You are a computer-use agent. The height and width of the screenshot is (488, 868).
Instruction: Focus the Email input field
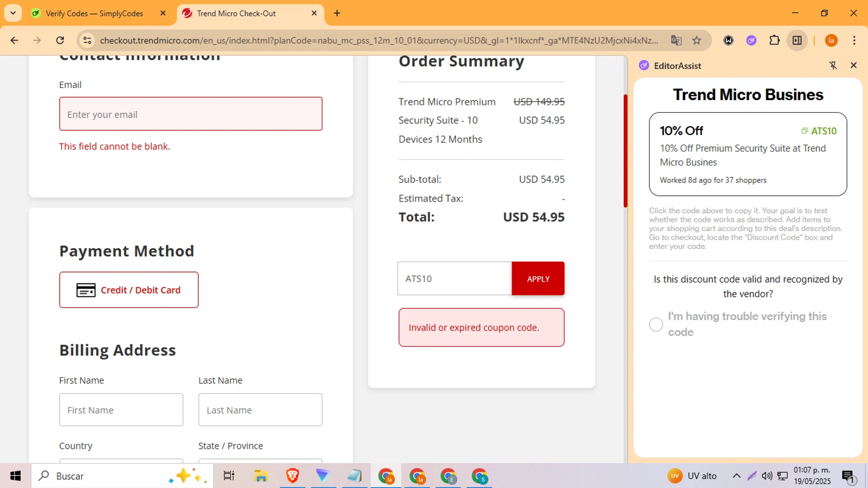click(190, 114)
